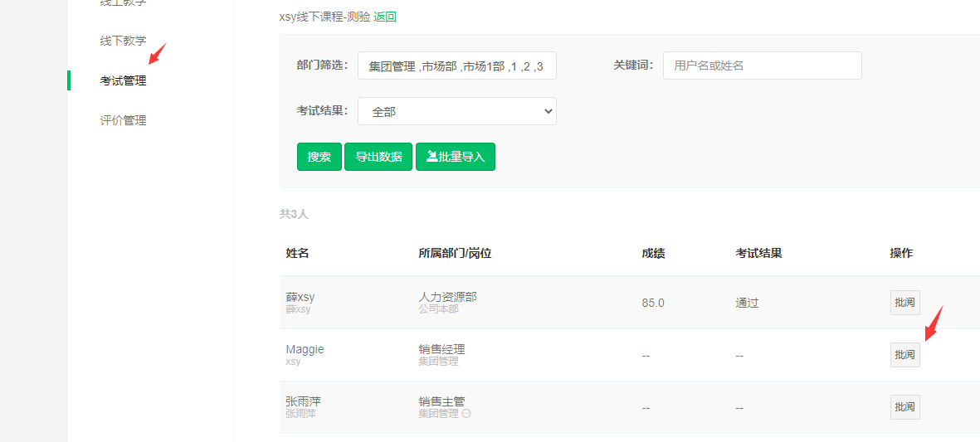The image size is (980, 442).
Task: Click 批阅 for Maggie row
Action: click(x=905, y=355)
